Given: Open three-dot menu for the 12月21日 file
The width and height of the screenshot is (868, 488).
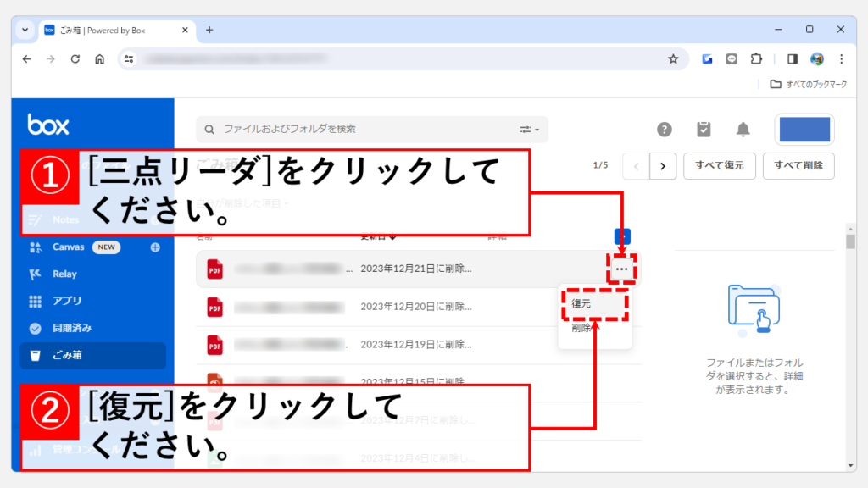Looking at the screenshot, I should [x=621, y=269].
